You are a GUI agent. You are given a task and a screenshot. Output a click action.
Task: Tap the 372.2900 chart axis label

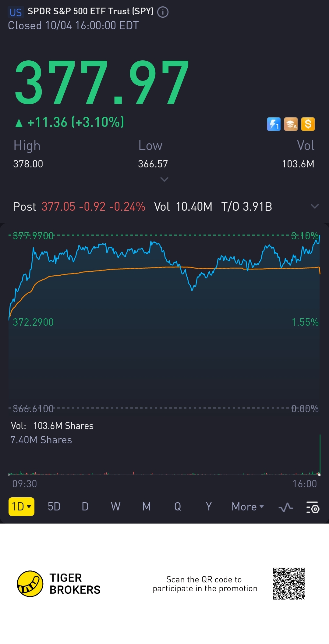click(33, 322)
